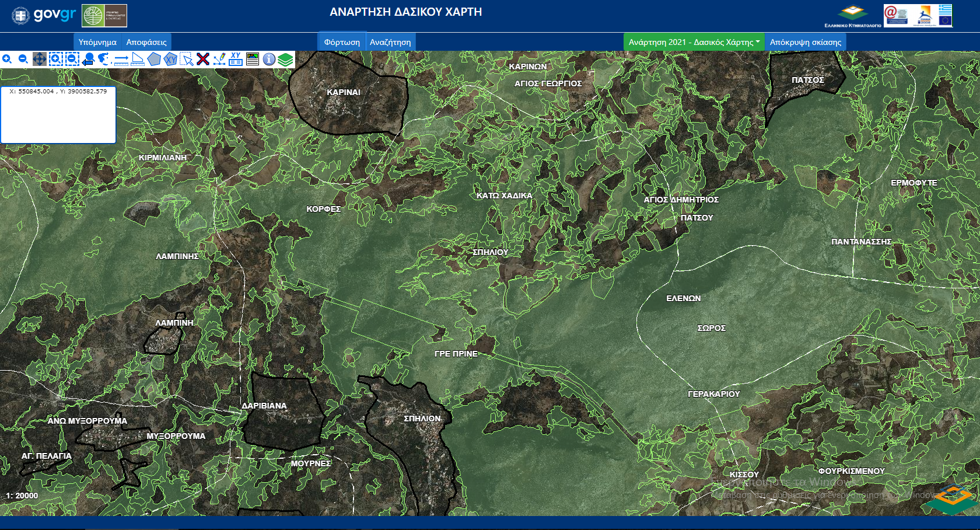Select the zoom in magnifier tool
This screenshot has height=530, width=980.
pos(7,59)
